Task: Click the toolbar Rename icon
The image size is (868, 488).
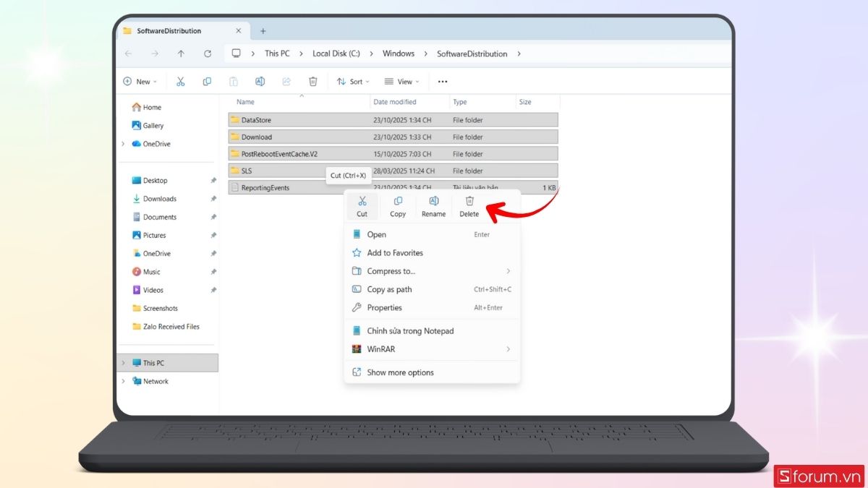Action: coord(260,82)
